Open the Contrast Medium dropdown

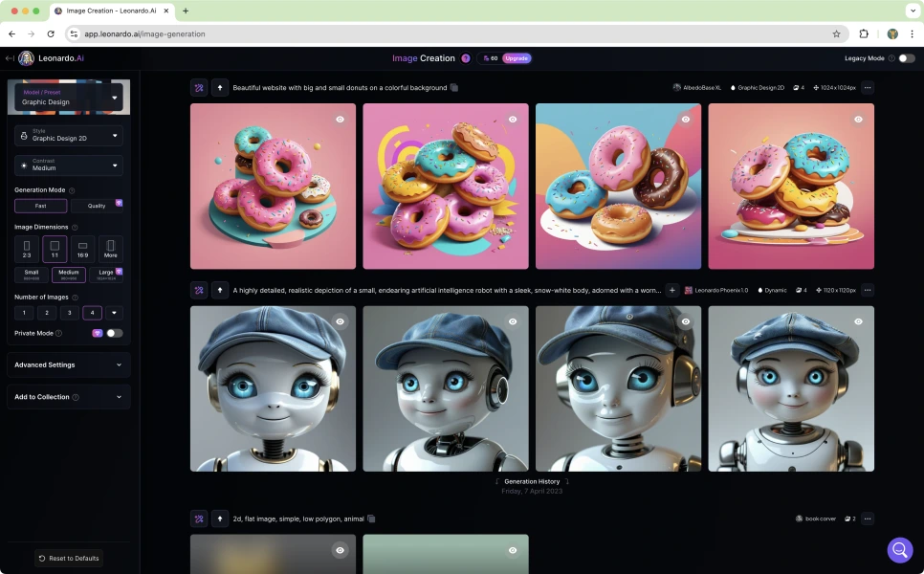[68, 165]
